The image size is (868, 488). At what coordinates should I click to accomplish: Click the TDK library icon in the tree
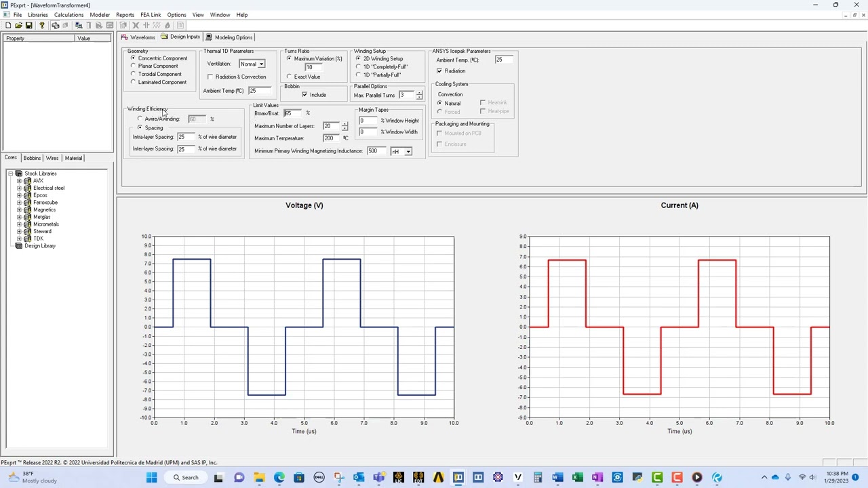click(27, 239)
